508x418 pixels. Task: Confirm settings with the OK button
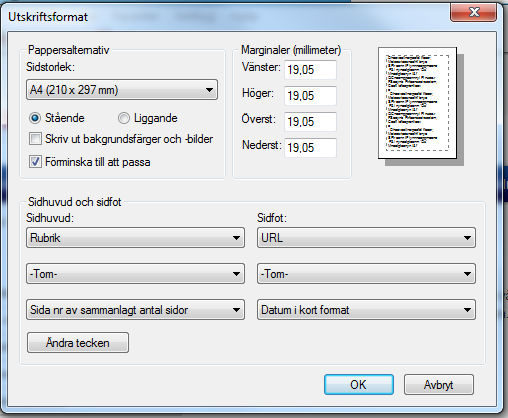[x=359, y=384]
